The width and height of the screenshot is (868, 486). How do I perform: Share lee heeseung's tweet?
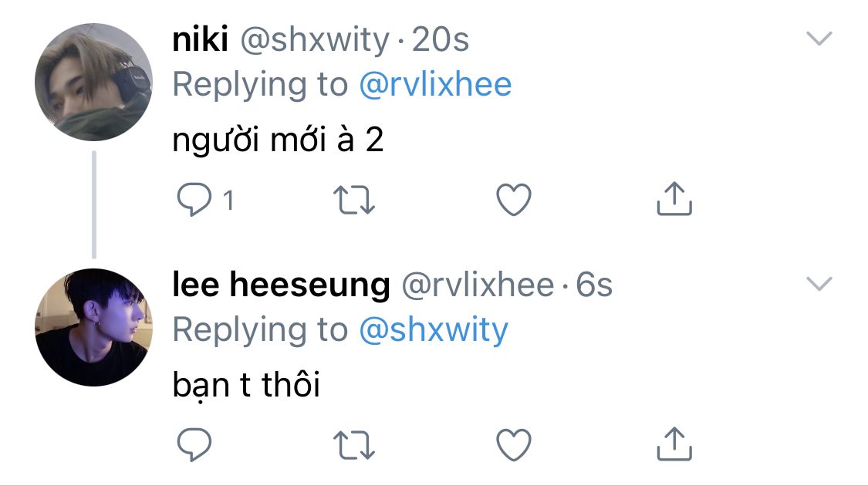[674, 443]
